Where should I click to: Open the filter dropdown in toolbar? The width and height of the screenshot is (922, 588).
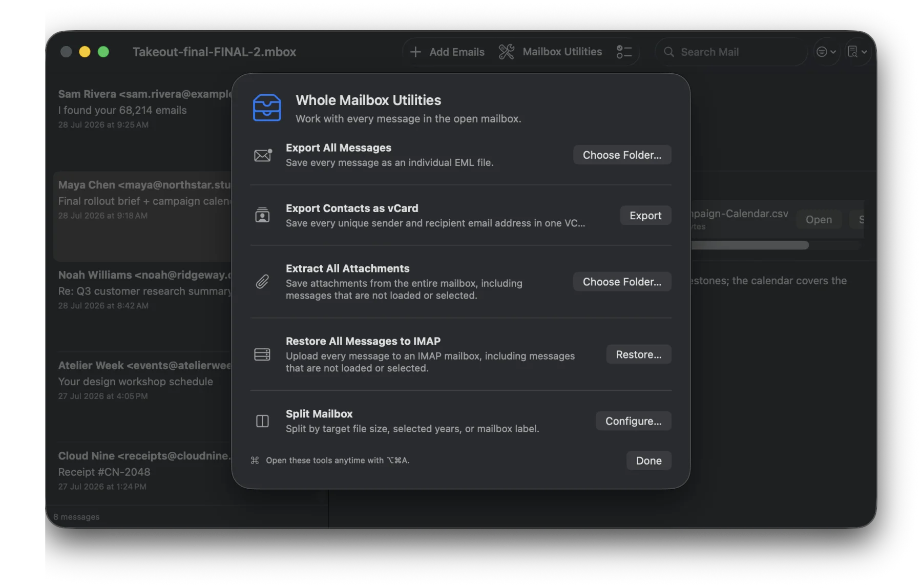tap(826, 52)
